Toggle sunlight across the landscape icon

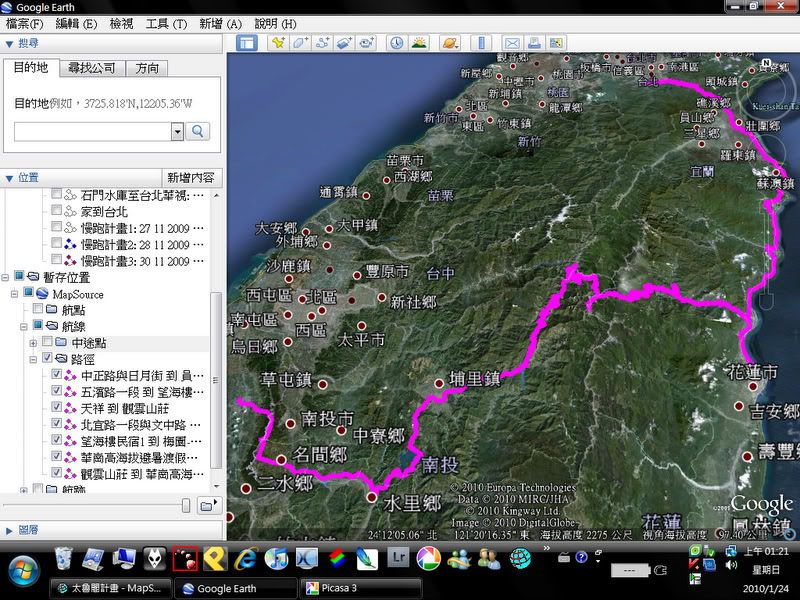[x=419, y=43]
